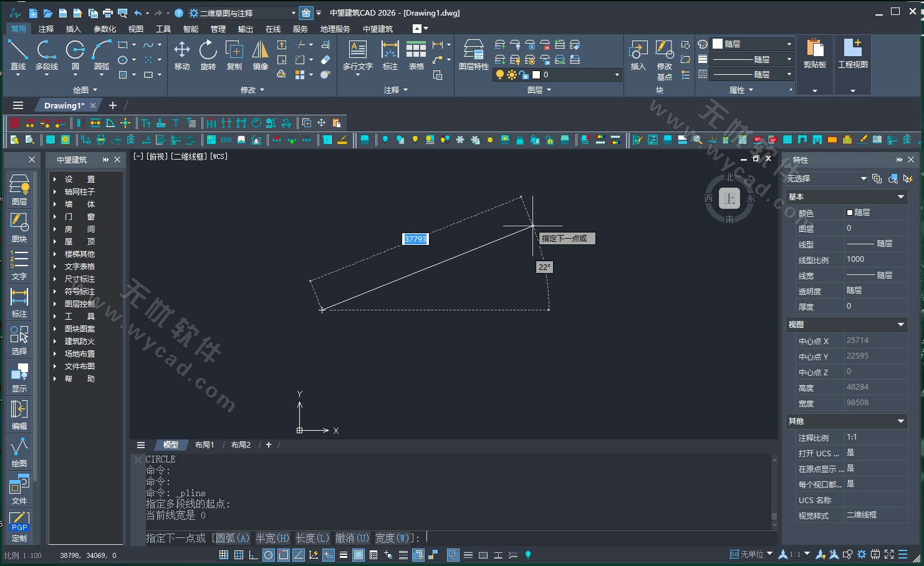Image resolution: width=924 pixels, height=566 pixels.
Task: Toggle the grid display in status bar
Action: (x=223, y=554)
